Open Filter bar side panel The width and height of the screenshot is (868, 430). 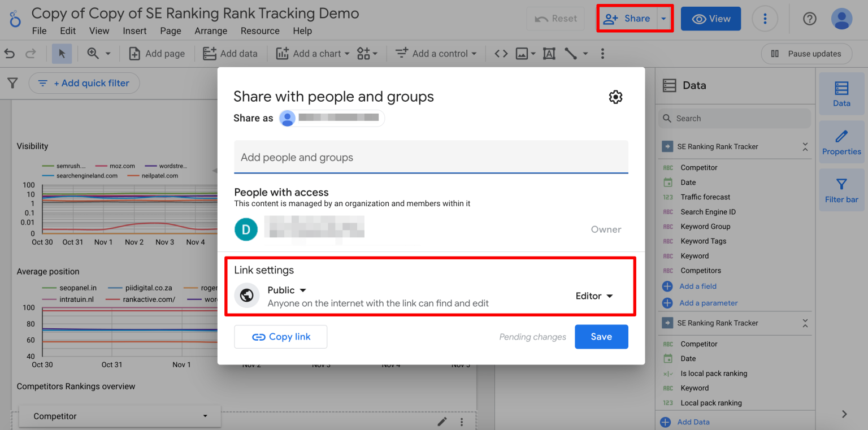click(x=841, y=190)
